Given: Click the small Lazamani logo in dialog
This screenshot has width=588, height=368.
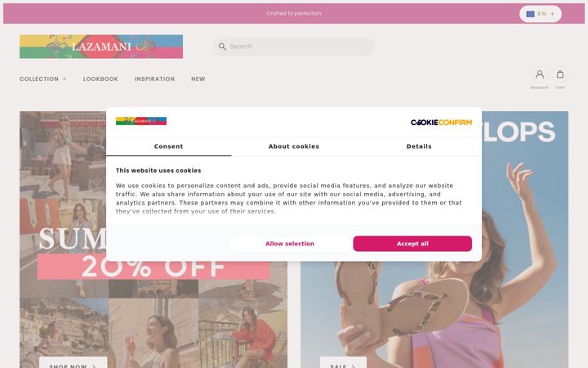Looking at the screenshot, I should tap(141, 121).
